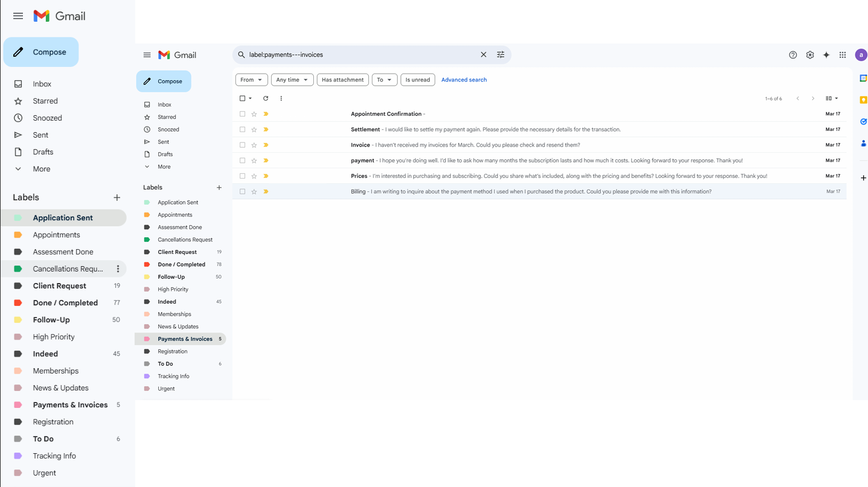The width and height of the screenshot is (868, 487).
Task: Click search magnifier icon in search bar
Action: [241, 55]
